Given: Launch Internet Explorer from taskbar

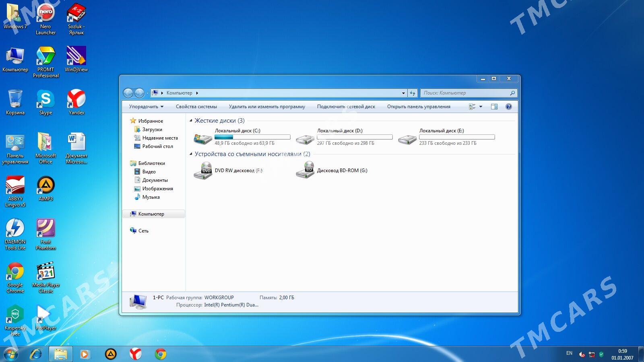Looking at the screenshot, I should click(36, 354).
